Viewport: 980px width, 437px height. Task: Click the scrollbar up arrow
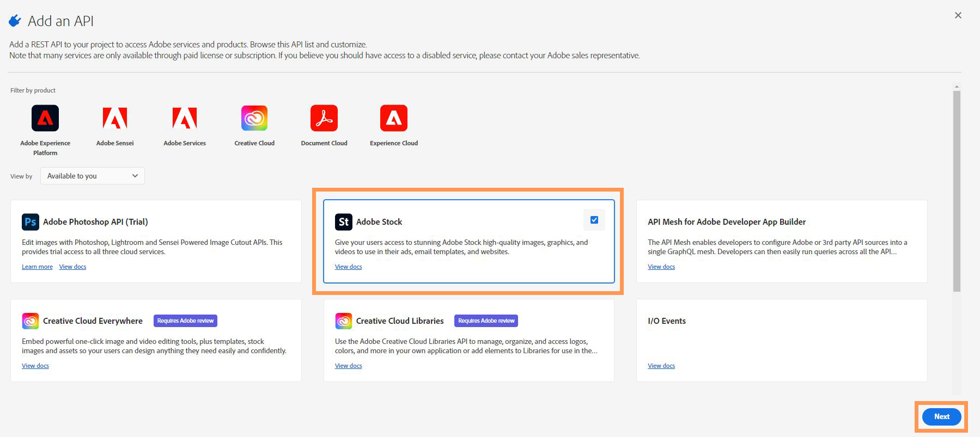957,87
